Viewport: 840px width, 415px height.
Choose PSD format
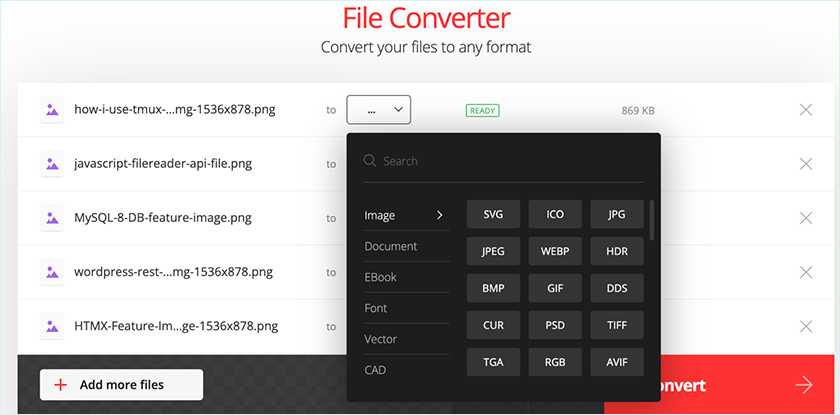click(x=555, y=325)
